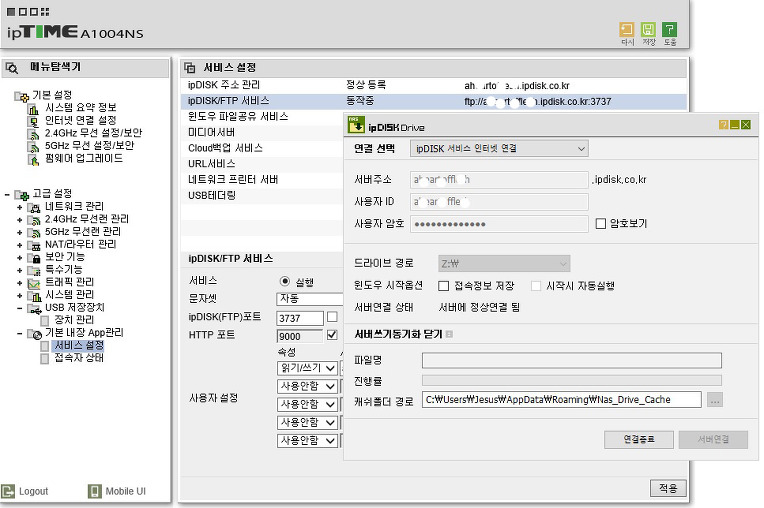Enable the show password checkbox
The width and height of the screenshot is (764, 508).
pos(601,224)
